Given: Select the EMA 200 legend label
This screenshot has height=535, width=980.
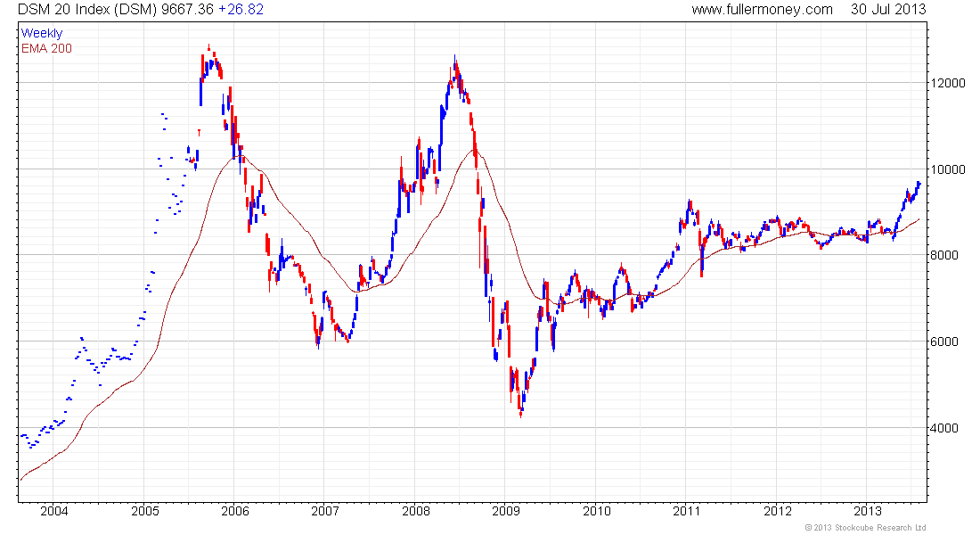Looking at the screenshot, I should [x=46, y=48].
